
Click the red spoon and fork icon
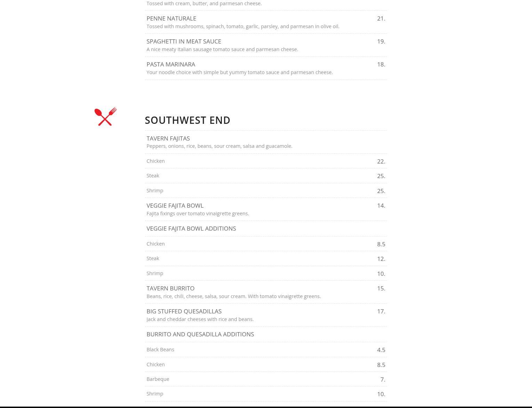[105, 117]
